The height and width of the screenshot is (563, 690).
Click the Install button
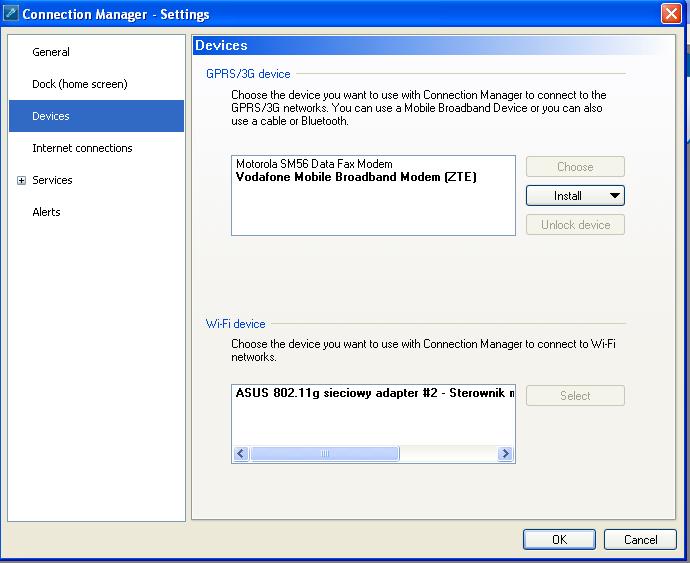point(567,196)
